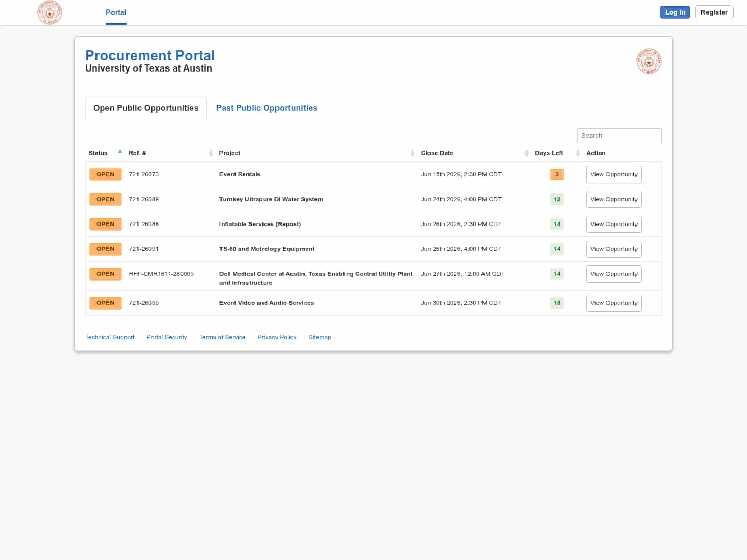The width and height of the screenshot is (747, 560).
Task: View Opportunity for Event Rentals
Action: [614, 175]
